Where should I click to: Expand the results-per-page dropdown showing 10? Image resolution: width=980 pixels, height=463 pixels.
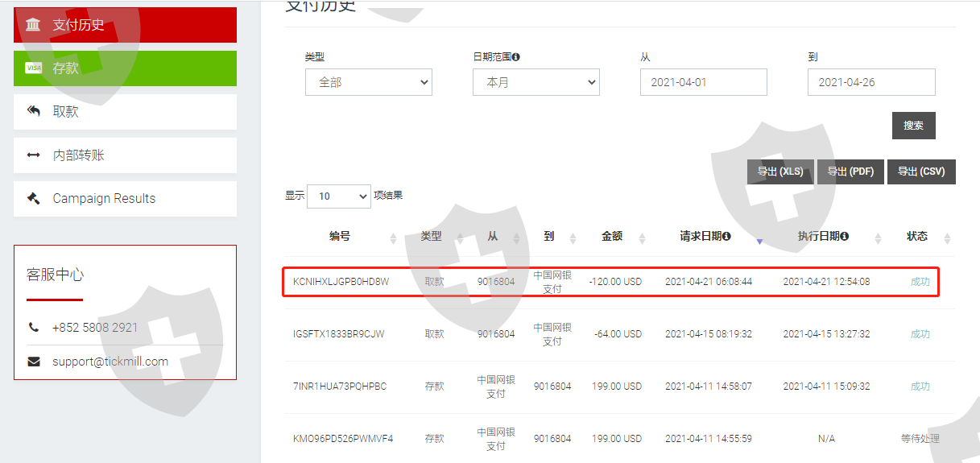[x=338, y=196]
